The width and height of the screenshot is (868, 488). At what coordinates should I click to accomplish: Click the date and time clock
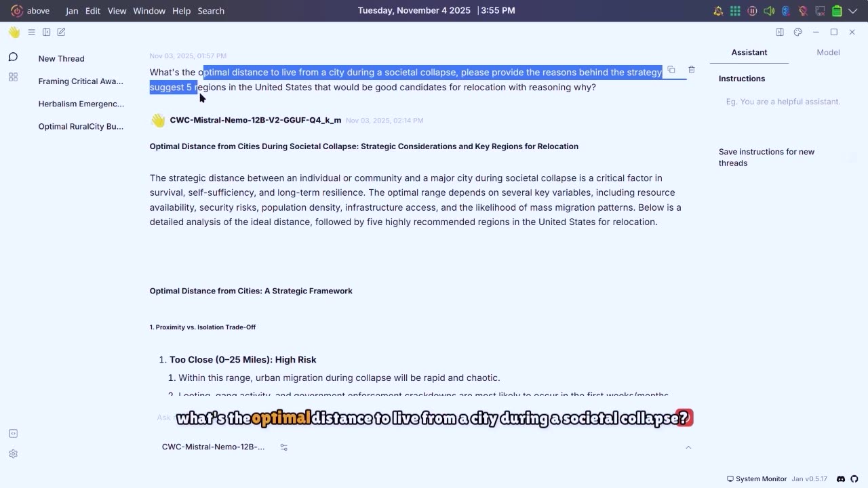coord(436,11)
